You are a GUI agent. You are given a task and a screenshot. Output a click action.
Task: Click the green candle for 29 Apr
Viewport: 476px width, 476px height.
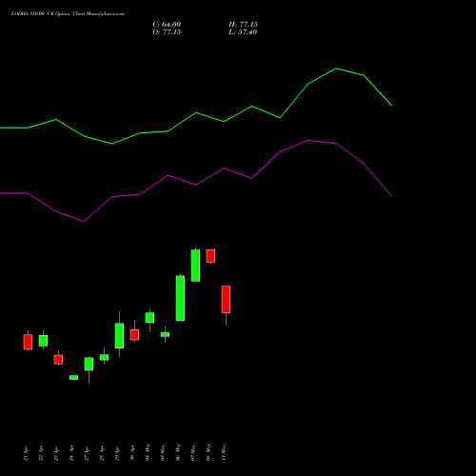click(119, 335)
